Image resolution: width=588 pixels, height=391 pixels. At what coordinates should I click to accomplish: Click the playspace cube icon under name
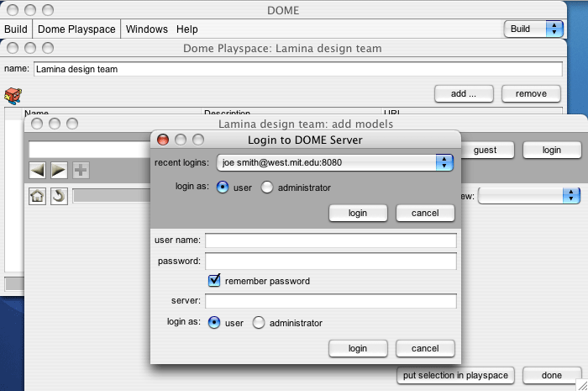pyautogui.click(x=13, y=95)
